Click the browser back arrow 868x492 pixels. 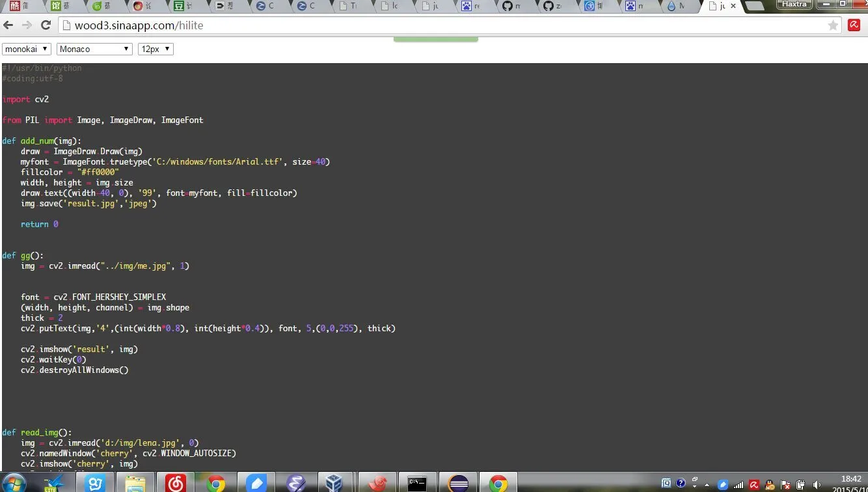[8, 25]
